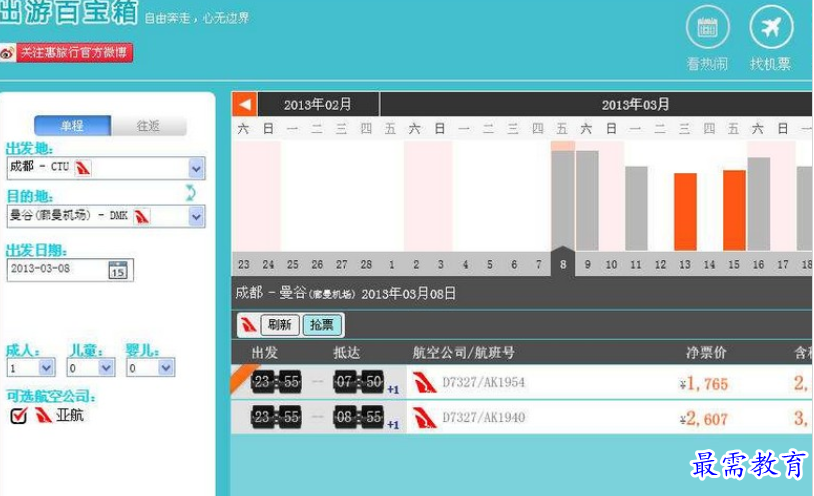This screenshot has width=814, height=496.
Task: Click the Weibo eye logo icon
Action: pos(8,53)
